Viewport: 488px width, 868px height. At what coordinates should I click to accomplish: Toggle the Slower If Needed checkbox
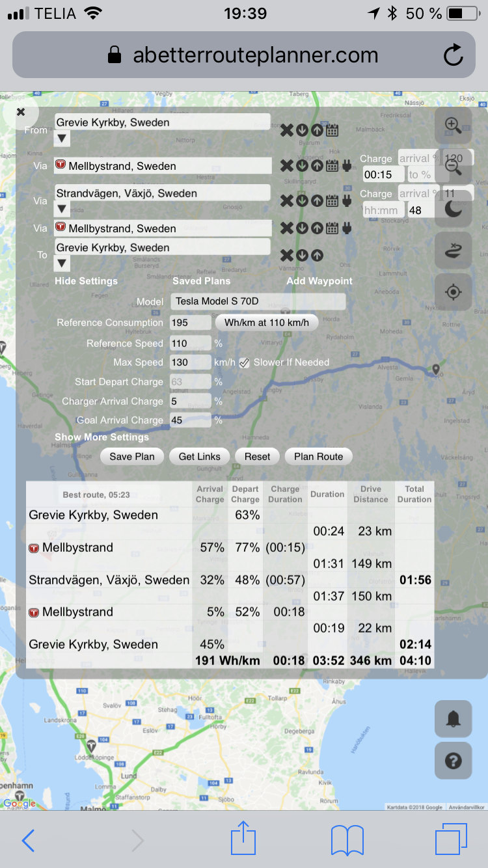click(x=244, y=362)
